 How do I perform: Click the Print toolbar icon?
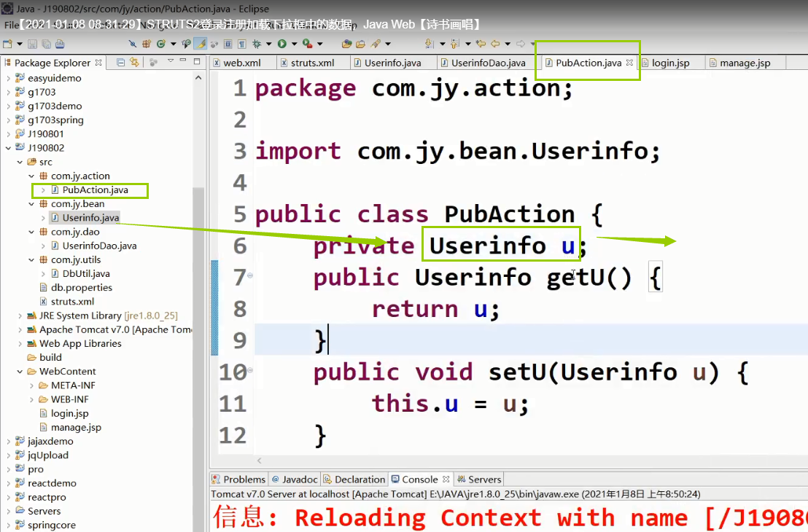tap(60, 44)
